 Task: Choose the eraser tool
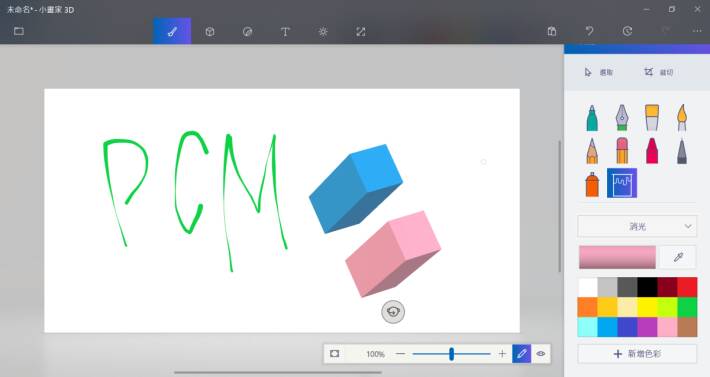[622, 151]
